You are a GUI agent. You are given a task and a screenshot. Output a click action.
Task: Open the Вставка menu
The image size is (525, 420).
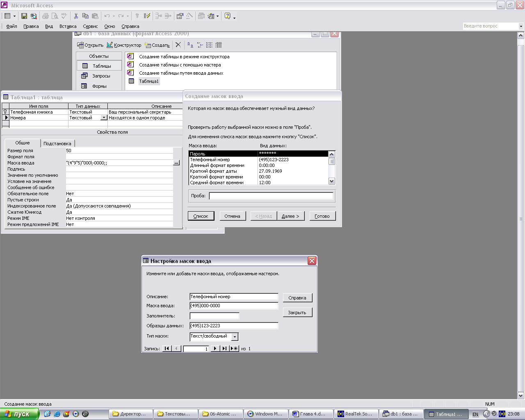[x=68, y=26]
